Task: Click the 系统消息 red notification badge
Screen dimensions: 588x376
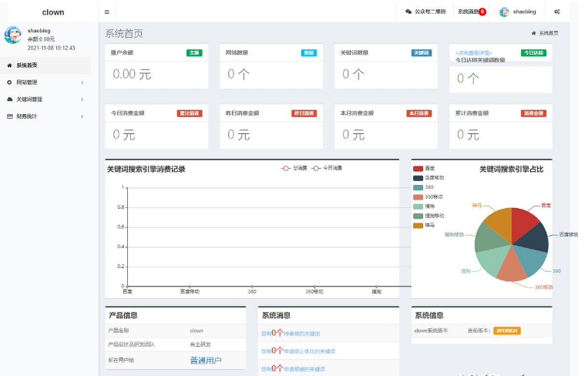Action: click(x=482, y=12)
